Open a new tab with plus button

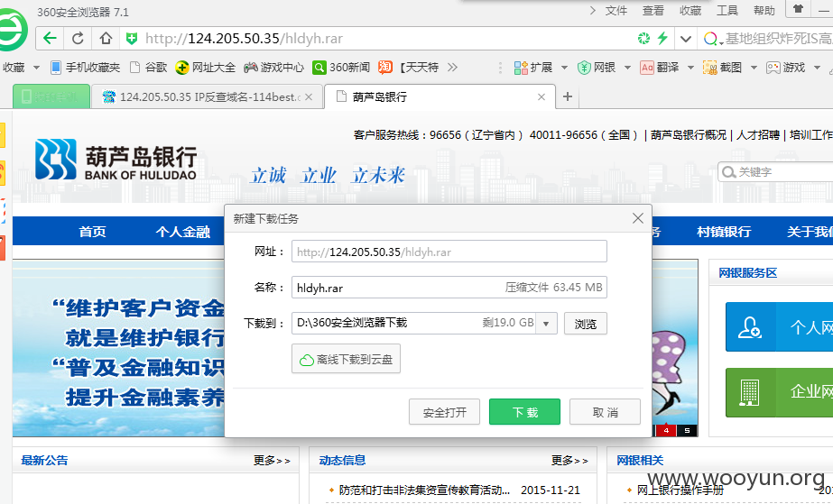568,97
